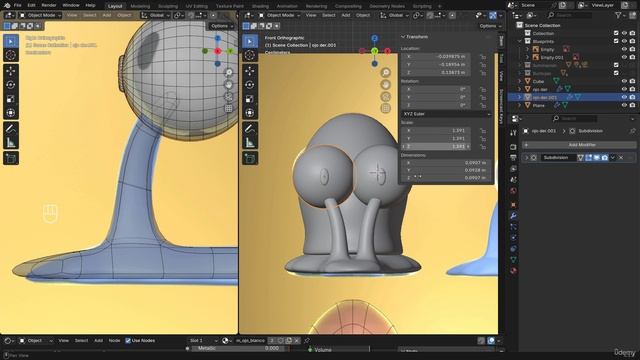Select the Cursor tool in left viewport
640x360 pixels.
[11, 55]
